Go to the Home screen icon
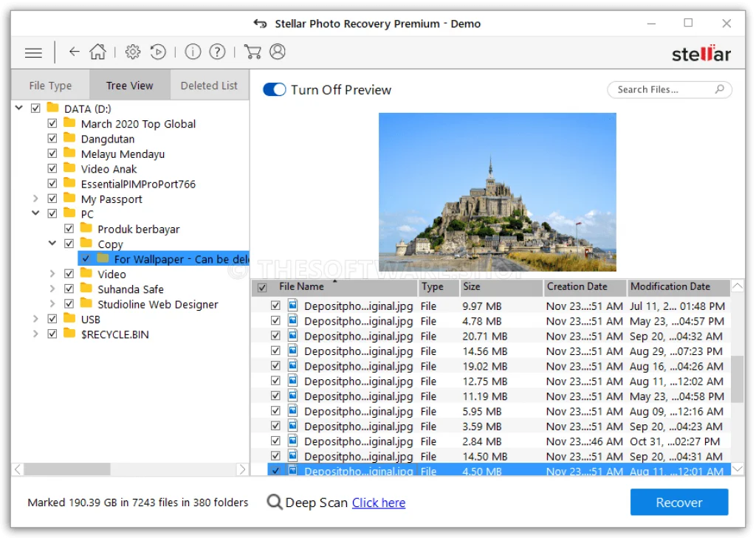Screen dimensions: 756x538 pos(98,52)
